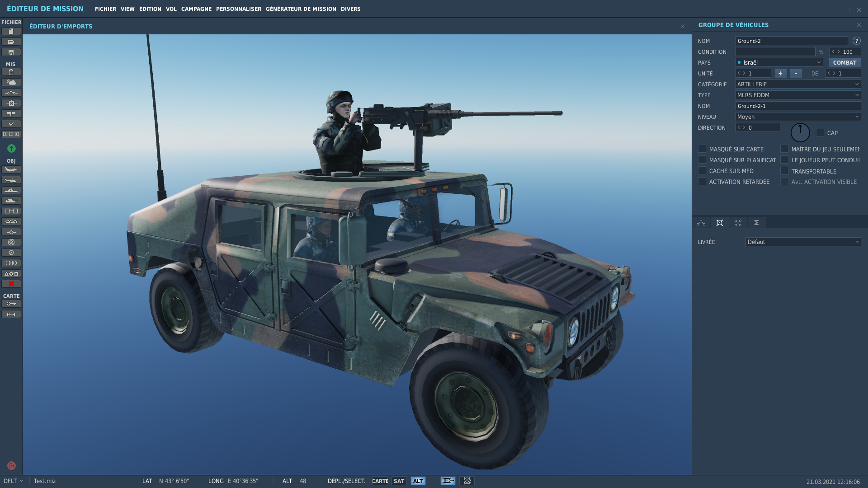Click the new mission file icon
Screen dimensions: 868x488
point(11,31)
